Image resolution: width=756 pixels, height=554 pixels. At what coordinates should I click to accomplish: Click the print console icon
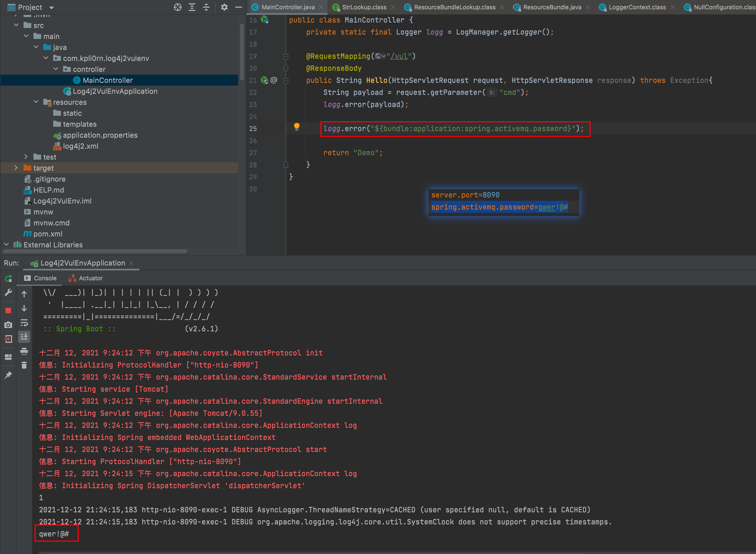pyautogui.click(x=24, y=351)
